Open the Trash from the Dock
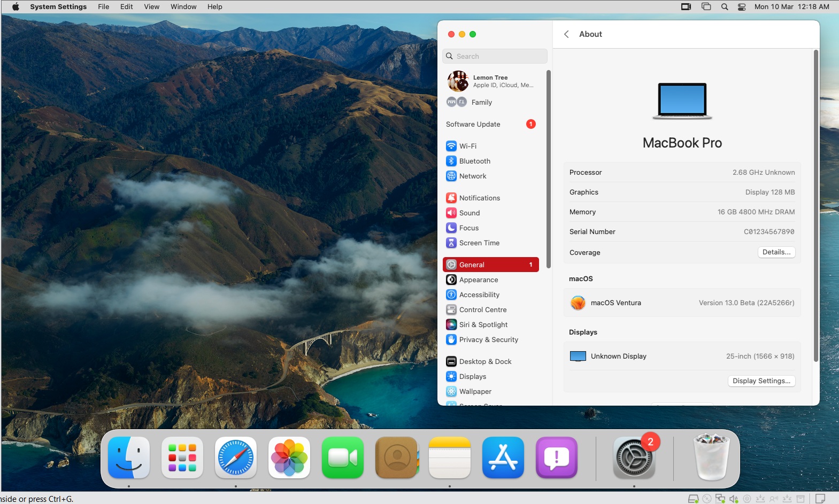Image resolution: width=839 pixels, height=504 pixels. pos(712,458)
